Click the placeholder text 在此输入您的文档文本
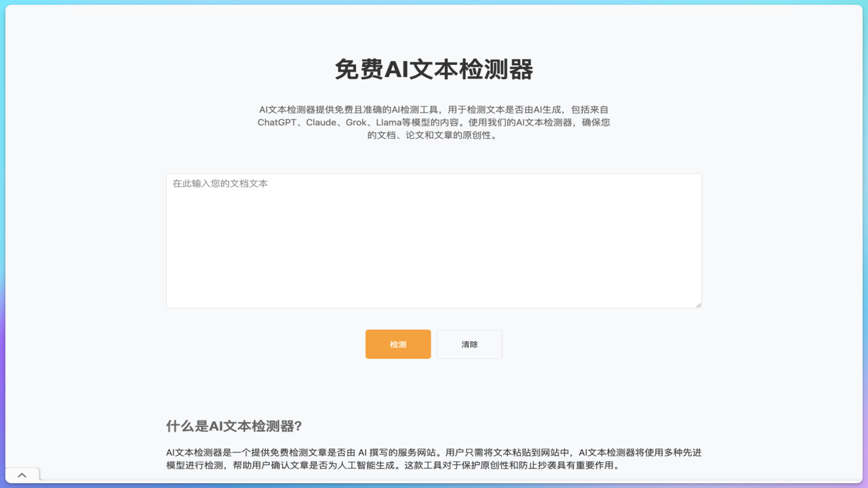Image resolution: width=868 pixels, height=488 pixels. point(219,184)
